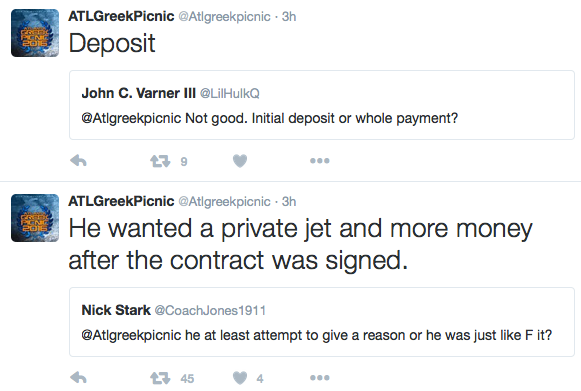Image resolution: width=581 pixels, height=391 pixels.
Task: Open Nick Stark's profile name
Action: pos(116,310)
